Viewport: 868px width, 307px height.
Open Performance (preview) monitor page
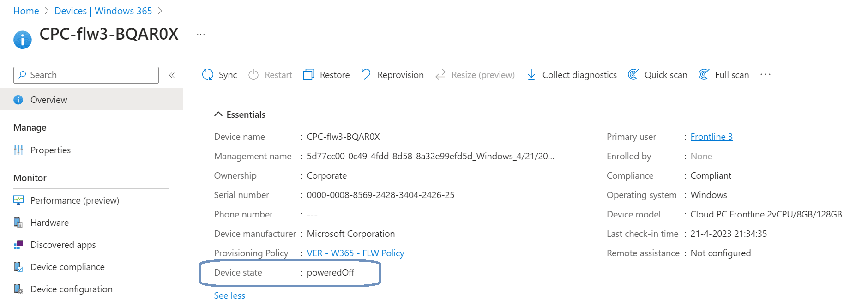tap(74, 200)
